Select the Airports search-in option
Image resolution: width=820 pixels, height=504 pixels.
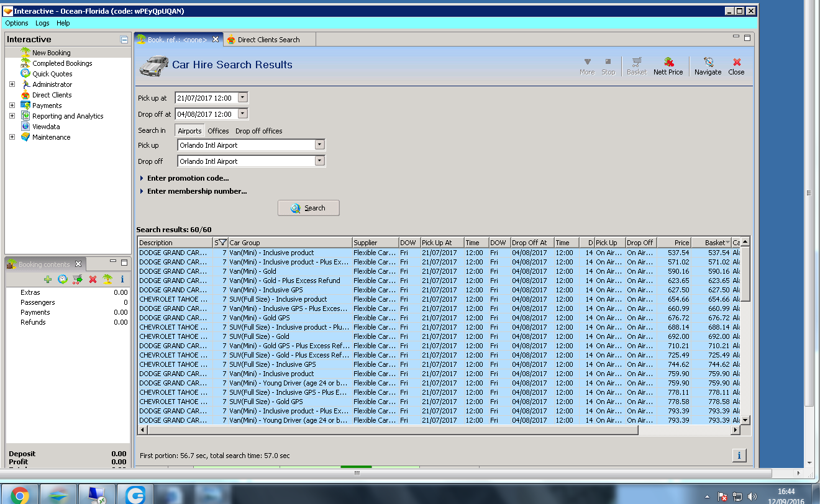(189, 131)
